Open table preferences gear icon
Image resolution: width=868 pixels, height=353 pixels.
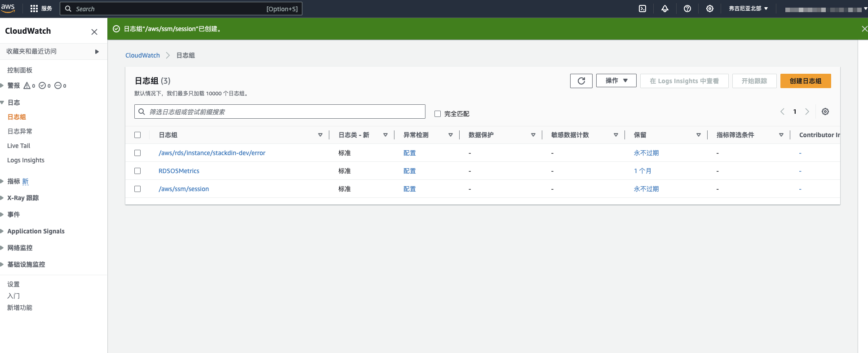[825, 112]
